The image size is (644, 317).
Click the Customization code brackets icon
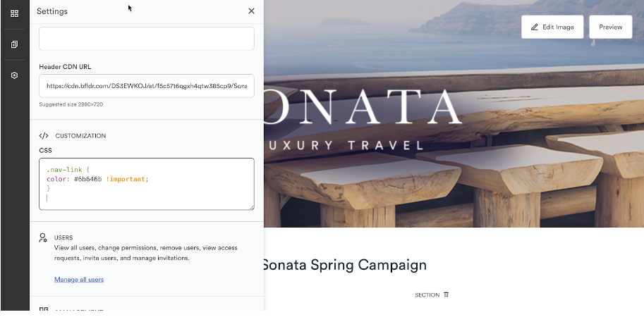pyautogui.click(x=44, y=136)
